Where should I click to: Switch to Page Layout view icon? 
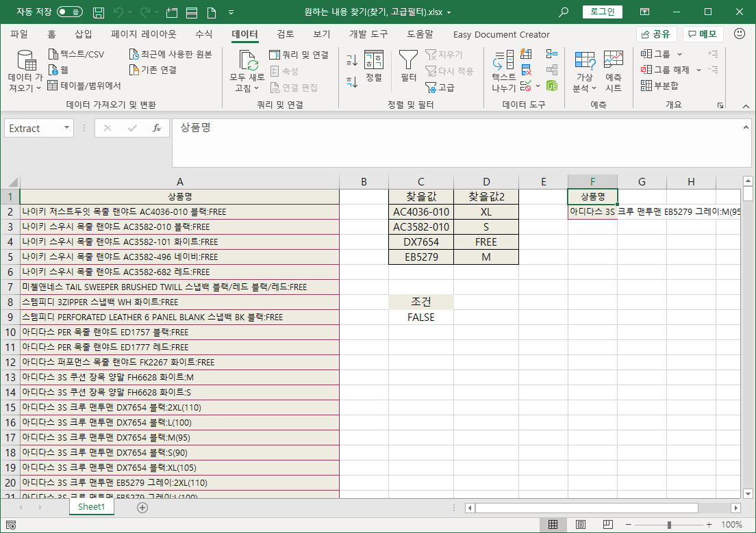click(581, 524)
